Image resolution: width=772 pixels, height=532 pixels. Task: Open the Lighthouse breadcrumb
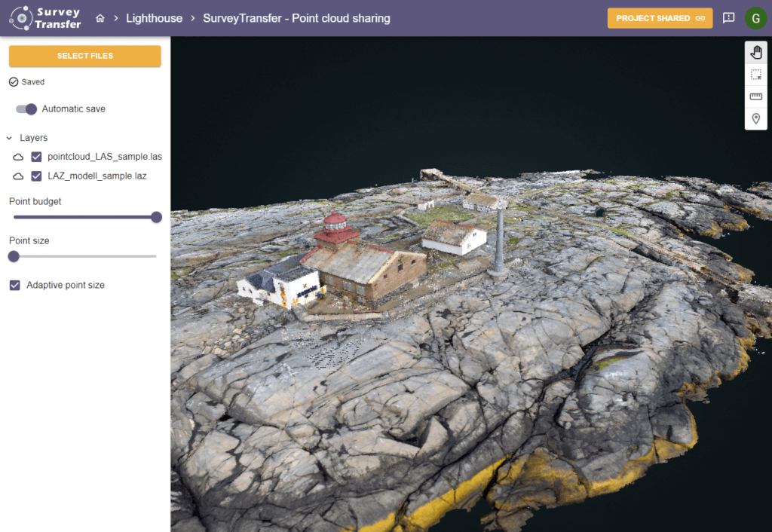tap(155, 17)
